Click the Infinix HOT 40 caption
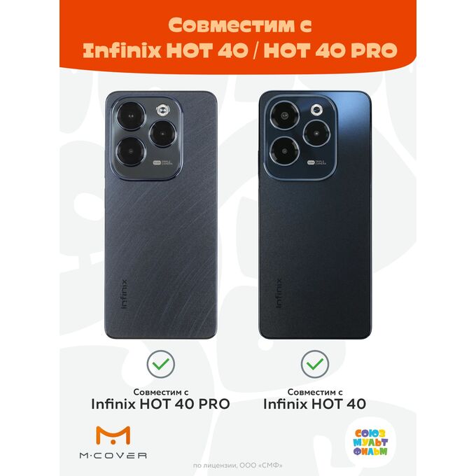Screen dimensions: 476x476 (x=314, y=404)
